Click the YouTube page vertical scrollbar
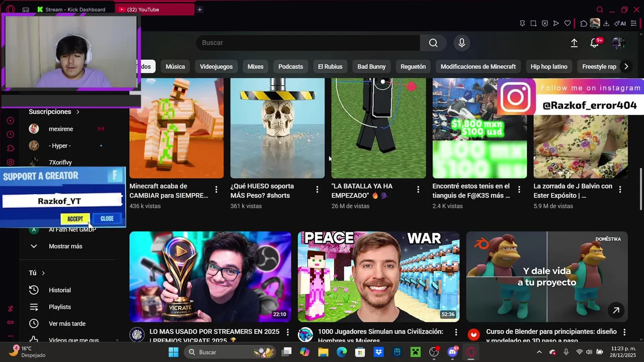 click(640, 190)
